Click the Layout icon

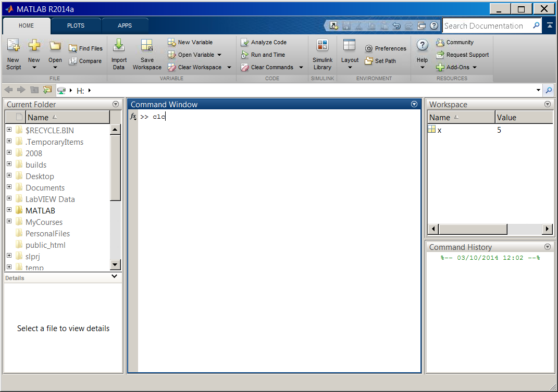(x=349, y=45)
